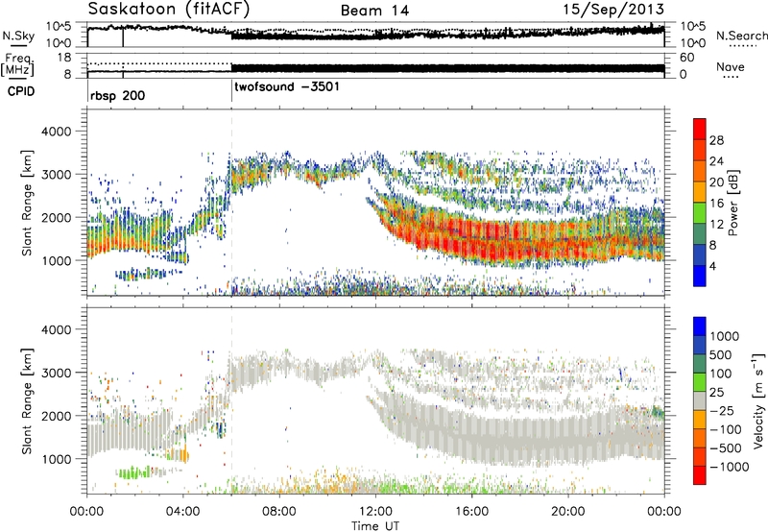Click the '4000' range label on power panel

56,132
